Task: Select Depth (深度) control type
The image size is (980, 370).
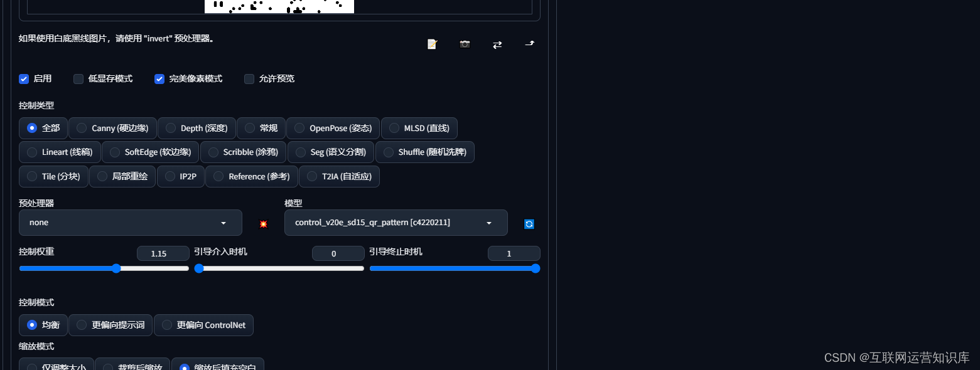Action: tap(197, 128)
